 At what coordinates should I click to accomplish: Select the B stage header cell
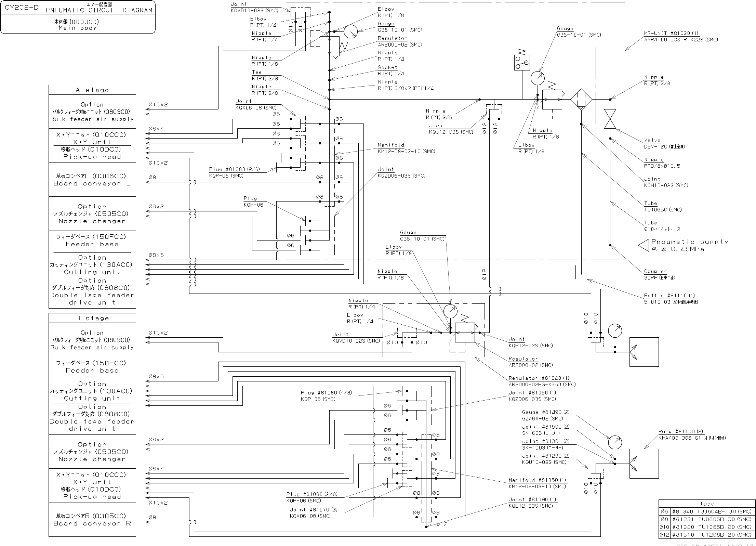92,318
